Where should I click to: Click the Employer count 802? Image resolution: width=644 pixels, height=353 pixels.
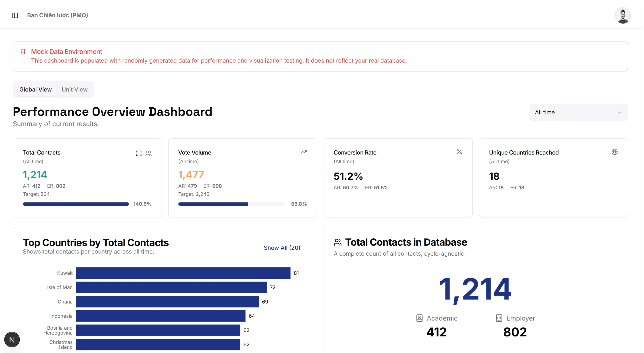point(515,332)
